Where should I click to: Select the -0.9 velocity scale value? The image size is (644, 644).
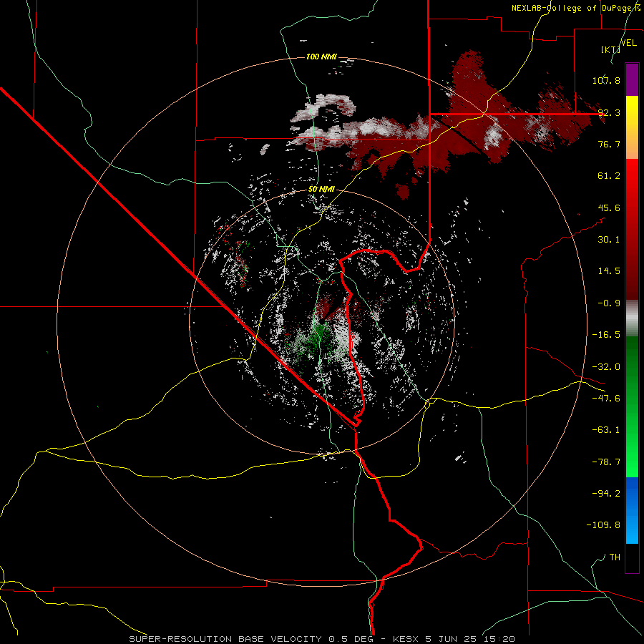609,303
